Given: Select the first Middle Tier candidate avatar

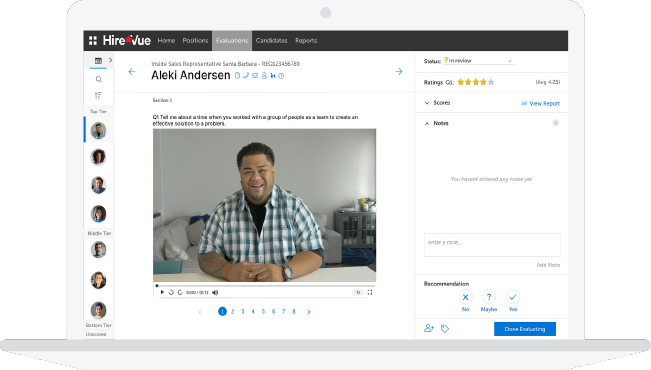Looking at the screenshot, I should pos(98,250).
